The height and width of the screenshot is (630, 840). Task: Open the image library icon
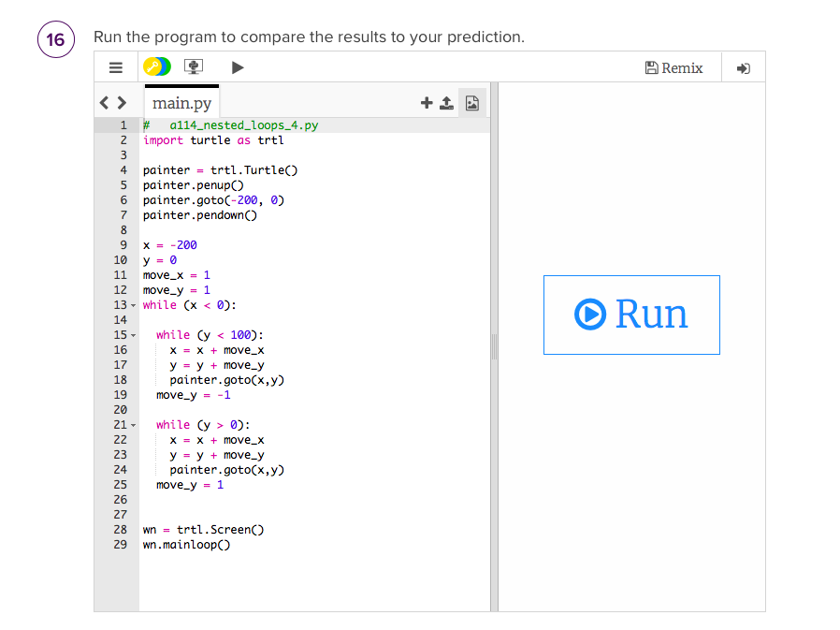click(x=472, y=102)
